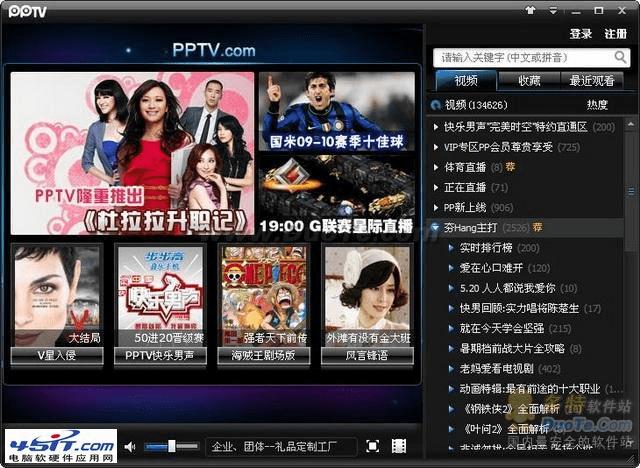Click the search magnifier icon
The width and height of the screenshot is (640, 468).
click(x=620, y=57)
